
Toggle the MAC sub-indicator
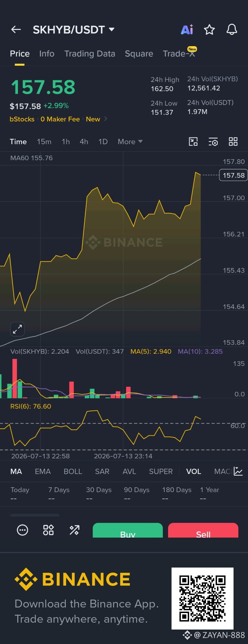click(223, 471)
